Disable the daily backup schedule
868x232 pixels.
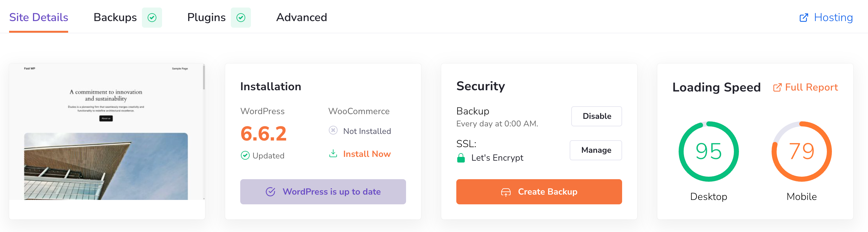(x=596, y=116)
